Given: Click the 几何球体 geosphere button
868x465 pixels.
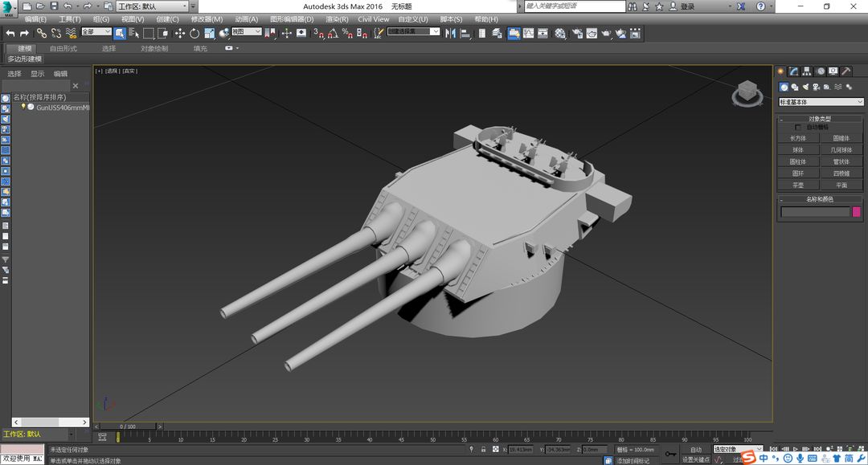Looking at the screenshot, I should point(841,150).
